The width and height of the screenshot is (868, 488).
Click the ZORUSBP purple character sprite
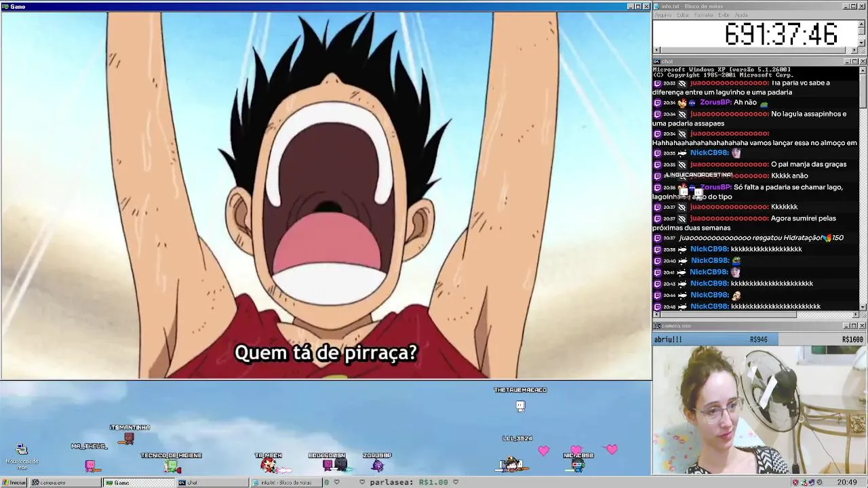tap(378, 465)
